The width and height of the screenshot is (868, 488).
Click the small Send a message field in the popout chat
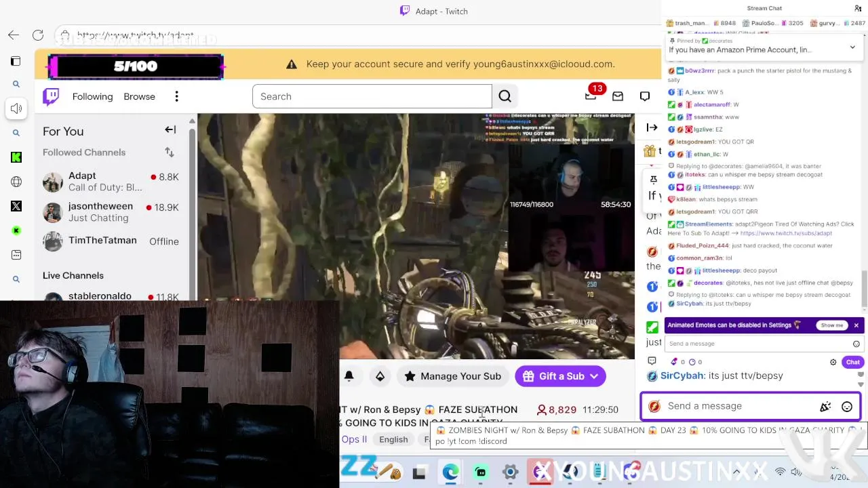coord(763,344)
